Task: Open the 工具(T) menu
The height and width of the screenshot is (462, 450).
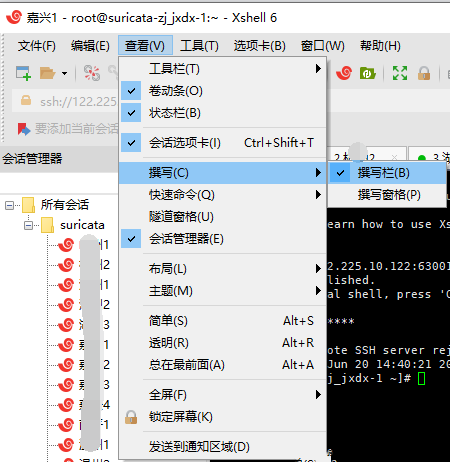Action: tap(199, 46)
